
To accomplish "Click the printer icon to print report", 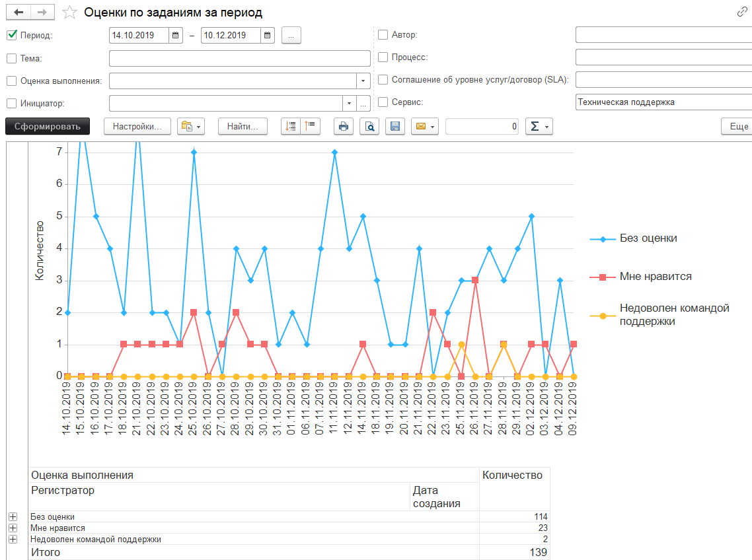I will coord(344,127).
